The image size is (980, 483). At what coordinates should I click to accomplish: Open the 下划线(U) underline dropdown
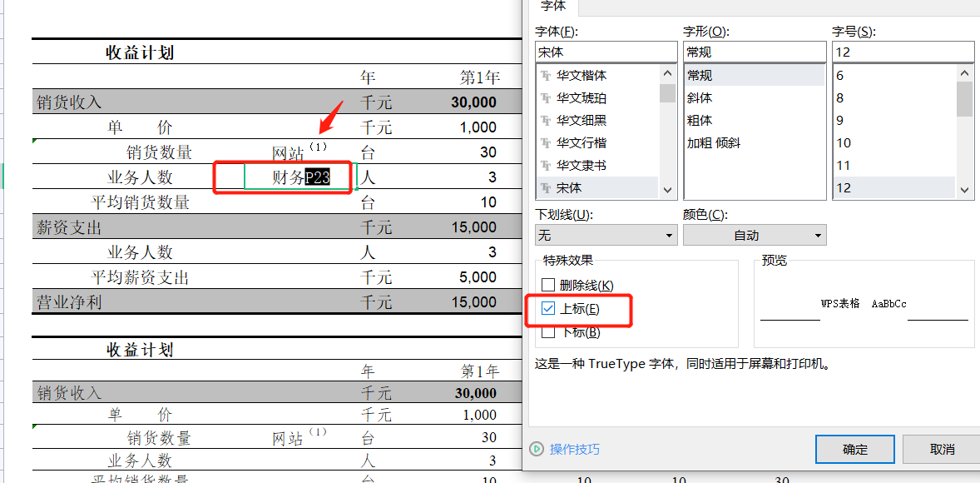click(606, 235)
